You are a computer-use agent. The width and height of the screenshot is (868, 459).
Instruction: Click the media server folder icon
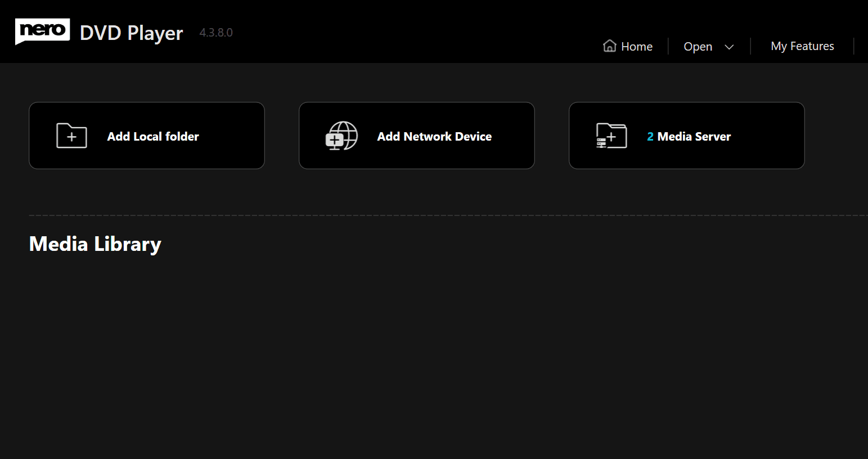[611, 136]
